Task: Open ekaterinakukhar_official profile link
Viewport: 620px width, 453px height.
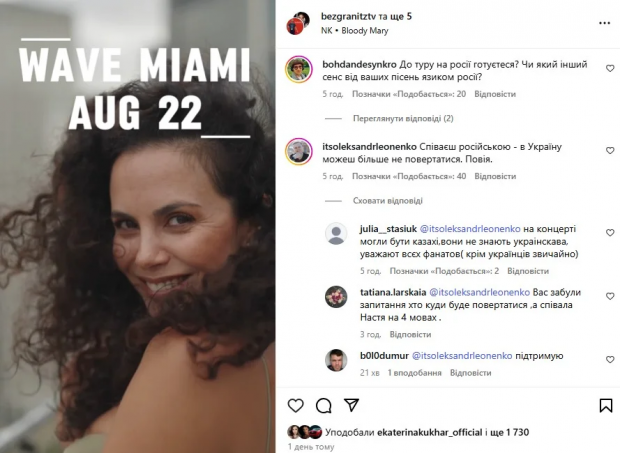Action: (429, 432)
